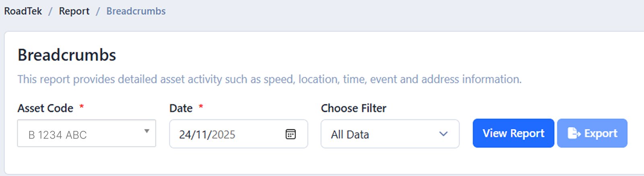
Task: Expand the Asset Code dropdown arrow
Action: tap(147, 131)
